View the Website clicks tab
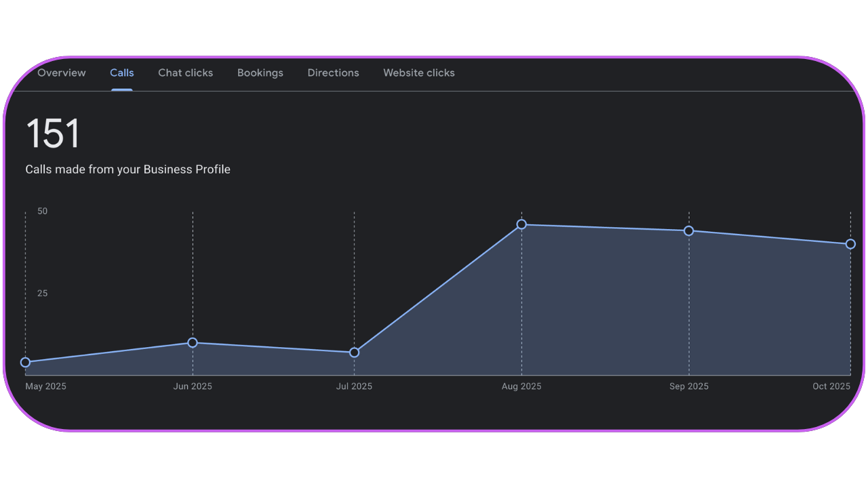 pos(418,73)
